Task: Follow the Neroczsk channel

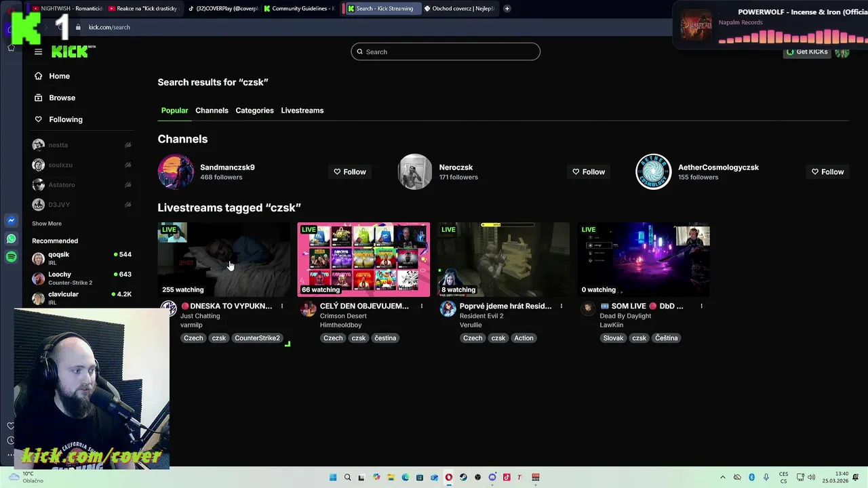Action: 589,172
